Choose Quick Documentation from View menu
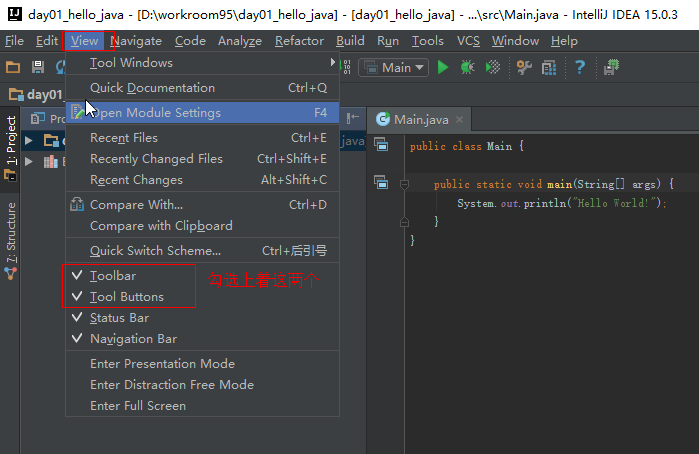The image size is (699, 454). (x=202, y=88)
